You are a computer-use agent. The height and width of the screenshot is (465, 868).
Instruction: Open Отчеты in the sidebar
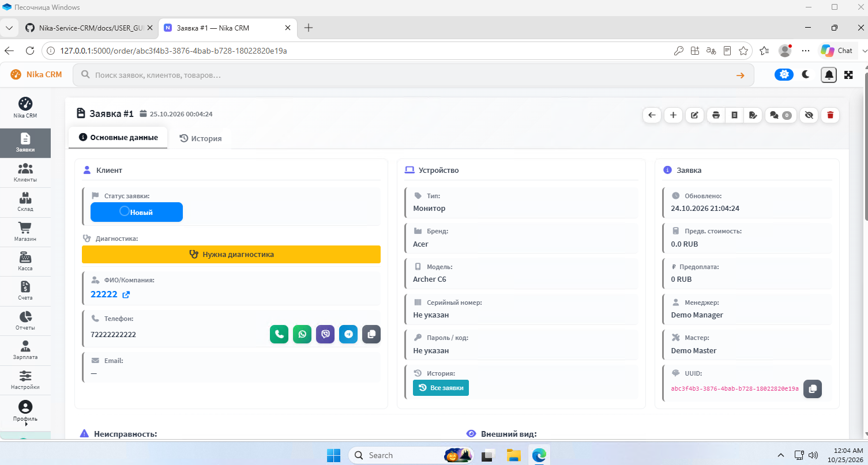point(25,321)
